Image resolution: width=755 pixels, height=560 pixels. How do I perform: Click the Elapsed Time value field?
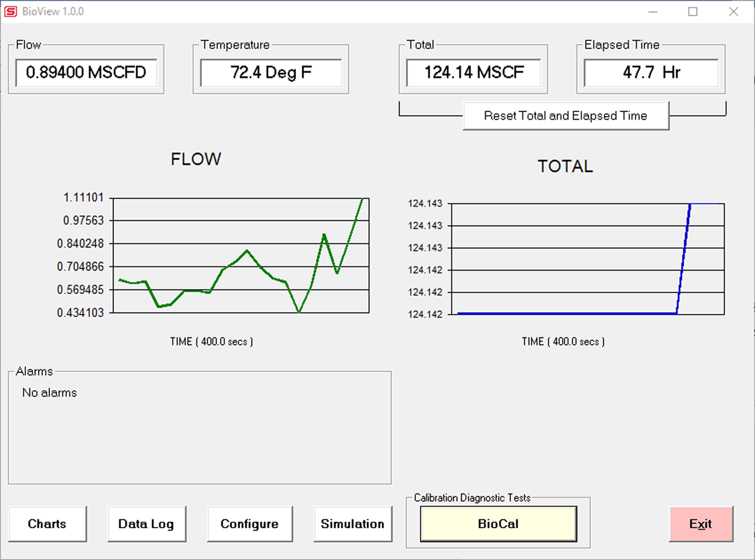pos(651,72)
